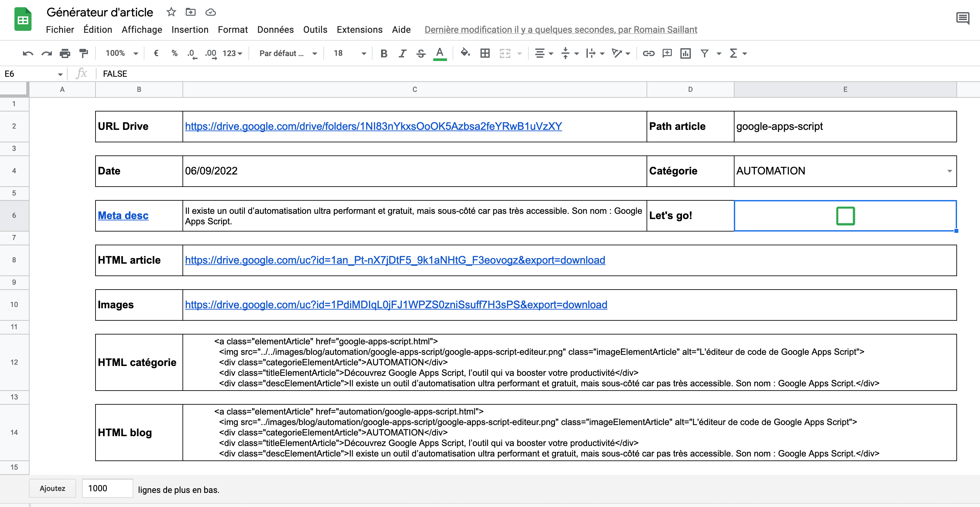Open the Outils menu
The height and width of the screenshot is (507, 980).
[315, 30]
